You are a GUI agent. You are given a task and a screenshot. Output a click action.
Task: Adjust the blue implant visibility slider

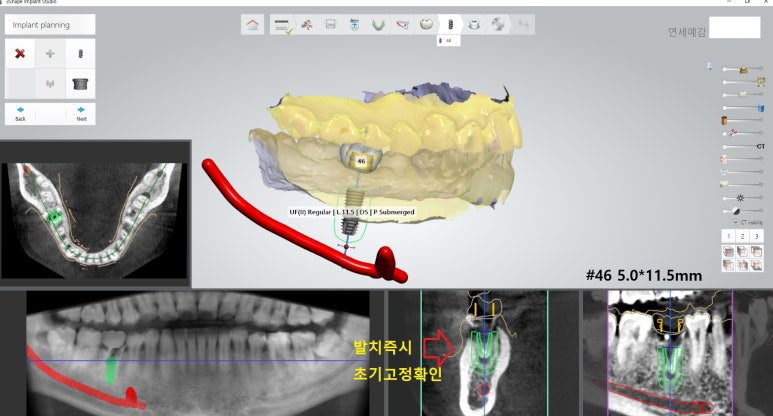[x=743, y=107]
